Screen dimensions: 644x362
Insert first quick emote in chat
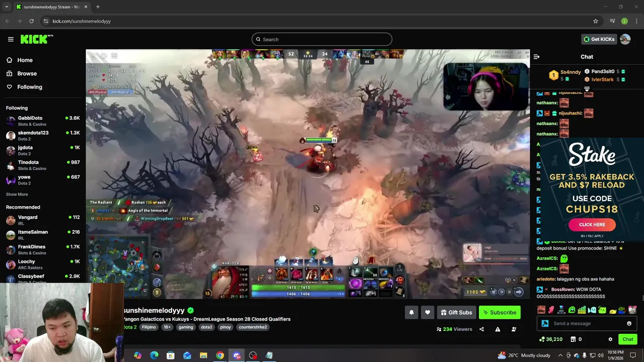[x=541, y=310]
